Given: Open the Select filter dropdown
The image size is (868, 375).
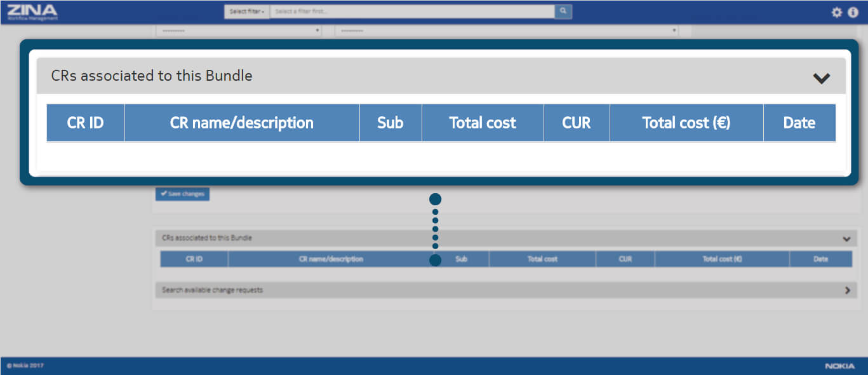Looking at the screenshot, I should click(246, 11).
